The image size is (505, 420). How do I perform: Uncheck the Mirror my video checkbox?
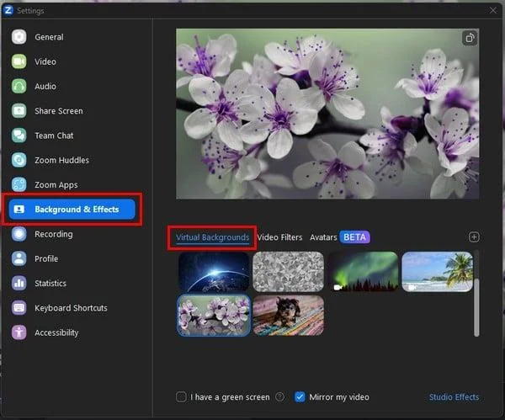[300, 396]
